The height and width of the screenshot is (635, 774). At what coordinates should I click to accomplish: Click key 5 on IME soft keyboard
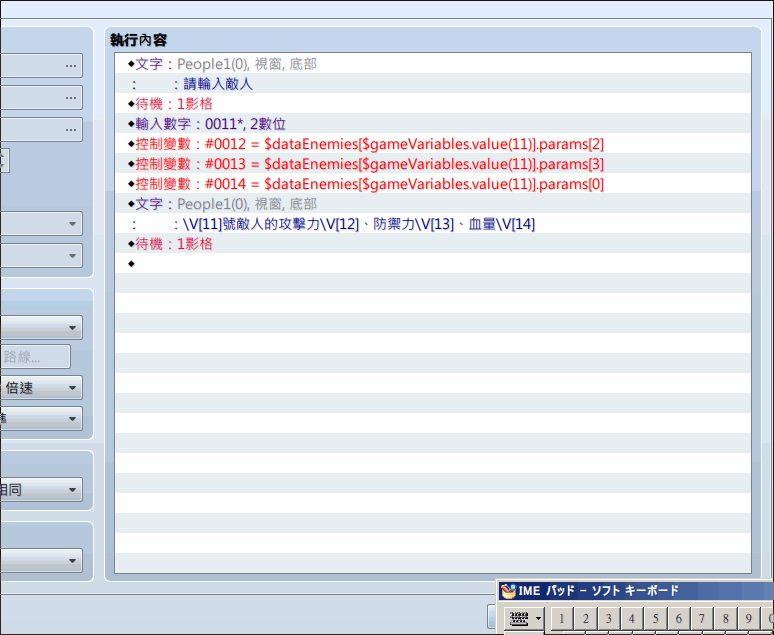(656, 618)
